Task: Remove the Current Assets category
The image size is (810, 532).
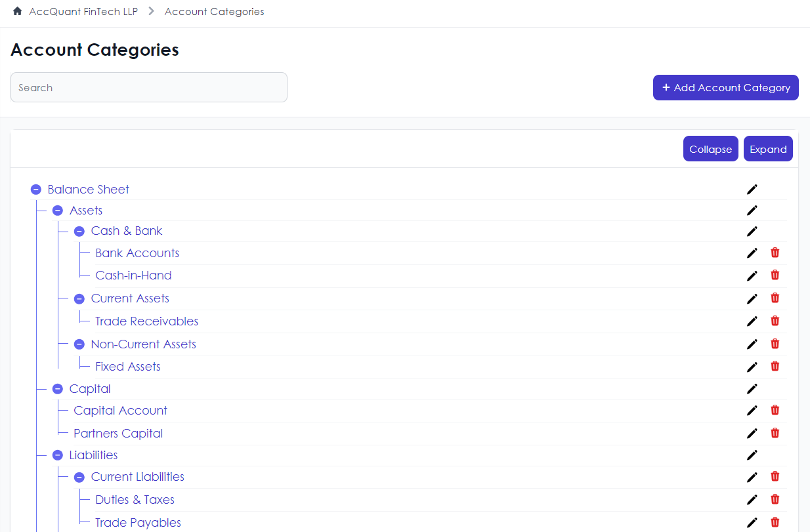Action: (775, 298)
